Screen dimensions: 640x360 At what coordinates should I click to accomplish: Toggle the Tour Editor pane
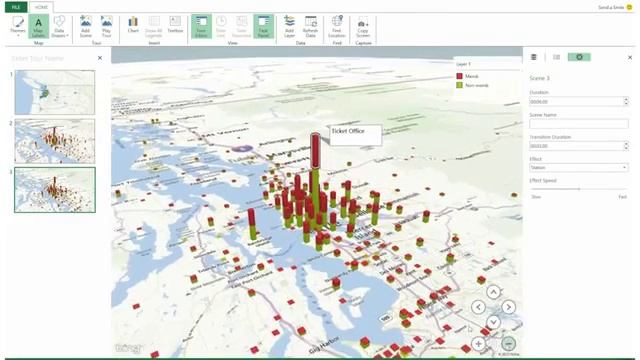[x=201, y=27]
